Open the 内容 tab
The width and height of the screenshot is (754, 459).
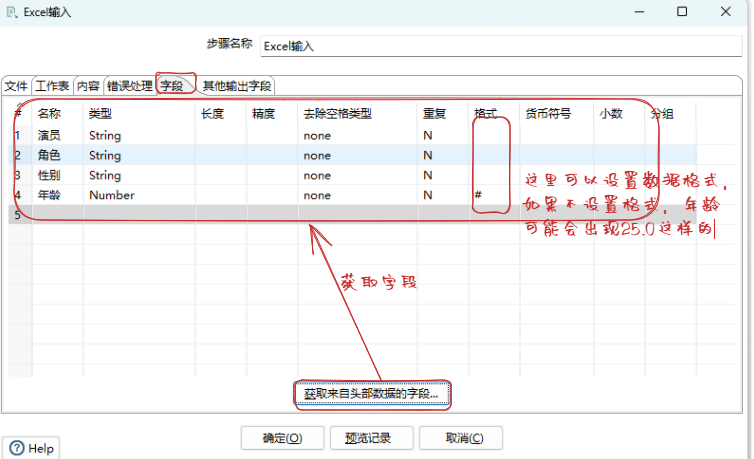pyautogui.click(x=88, y=86)
